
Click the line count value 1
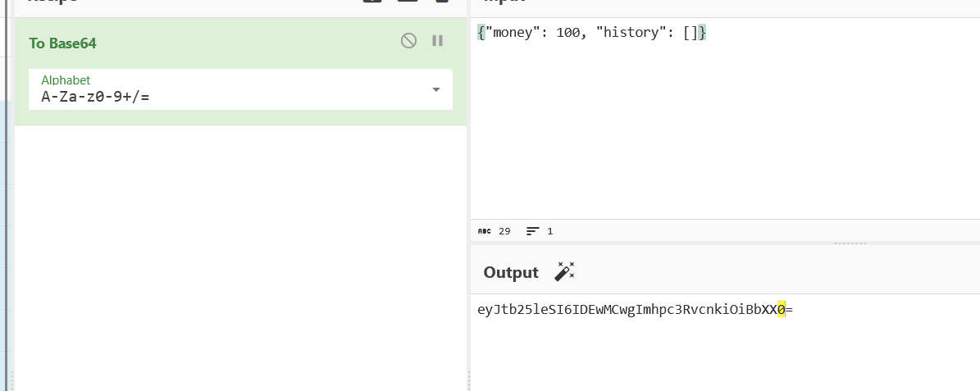tap(550, 232)
